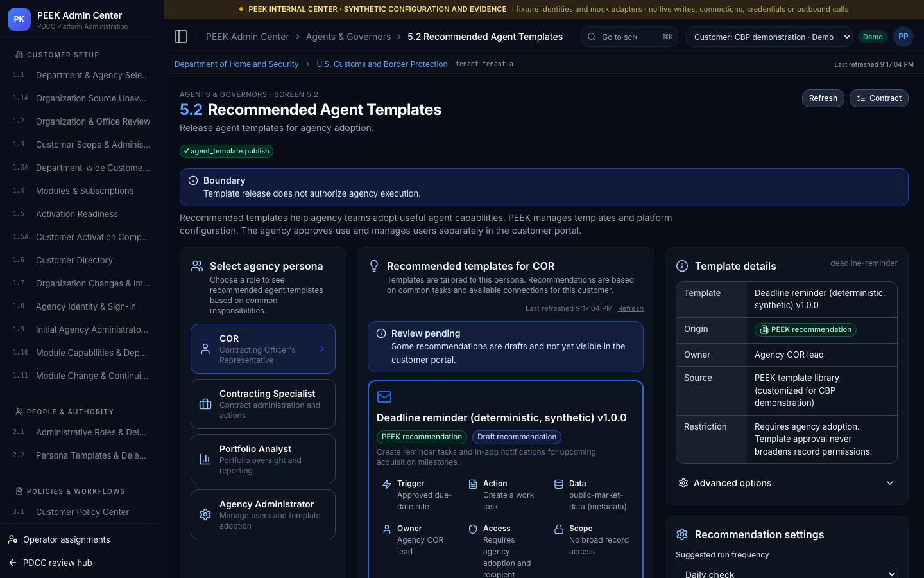
Task: Select the Portfolio Analyst persona card
Action: [263, 459]
